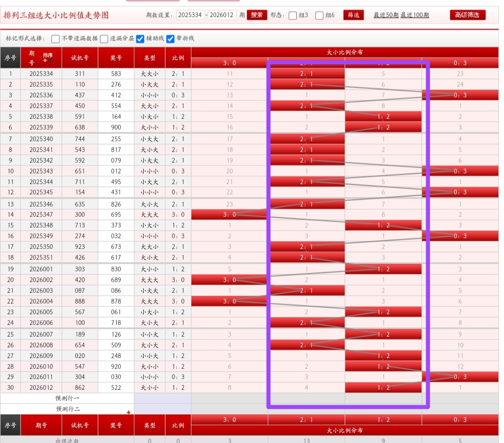The height and width of the screenshot is (443, 504).
Task: Click the red down arrow beside 预测行二
Action: (x=129, y=412)
